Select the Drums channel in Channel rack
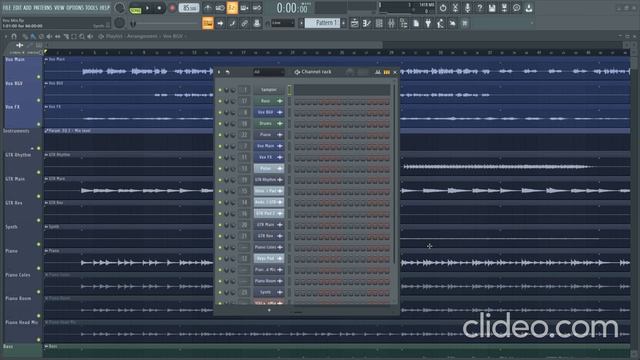640x360 pixels. click(269, 123)
